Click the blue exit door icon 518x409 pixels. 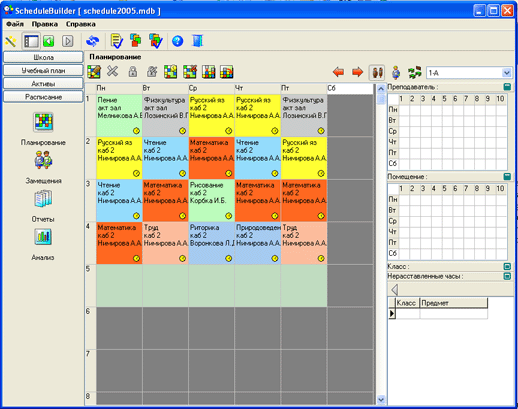198,41
